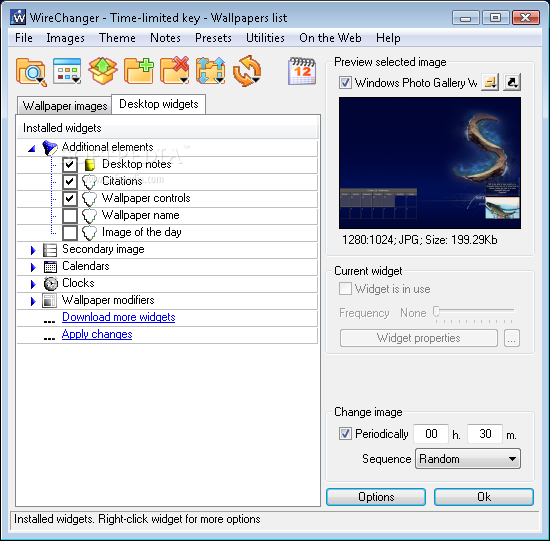
Task: Click the Options button
Action: coord(376,497)
